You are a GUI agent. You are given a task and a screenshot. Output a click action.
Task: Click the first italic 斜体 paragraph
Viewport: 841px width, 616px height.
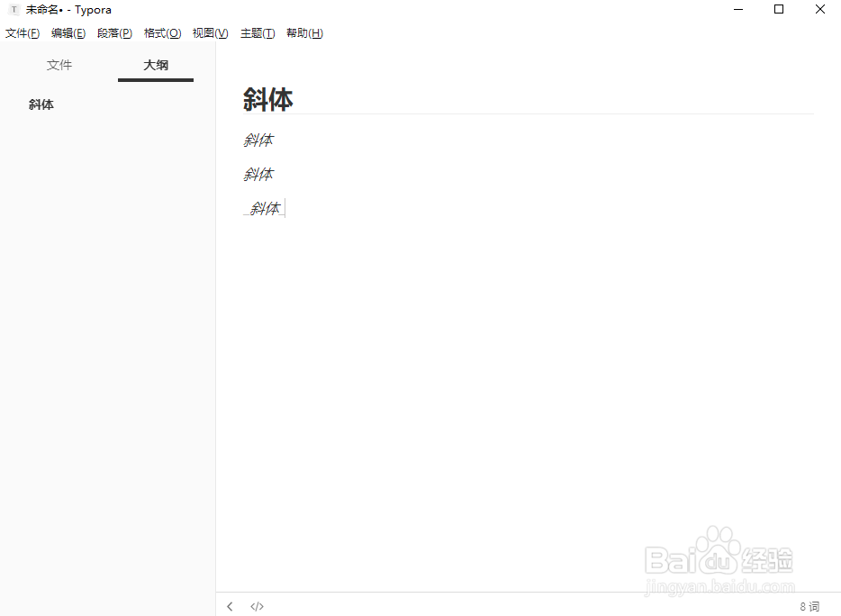(258, 140)
